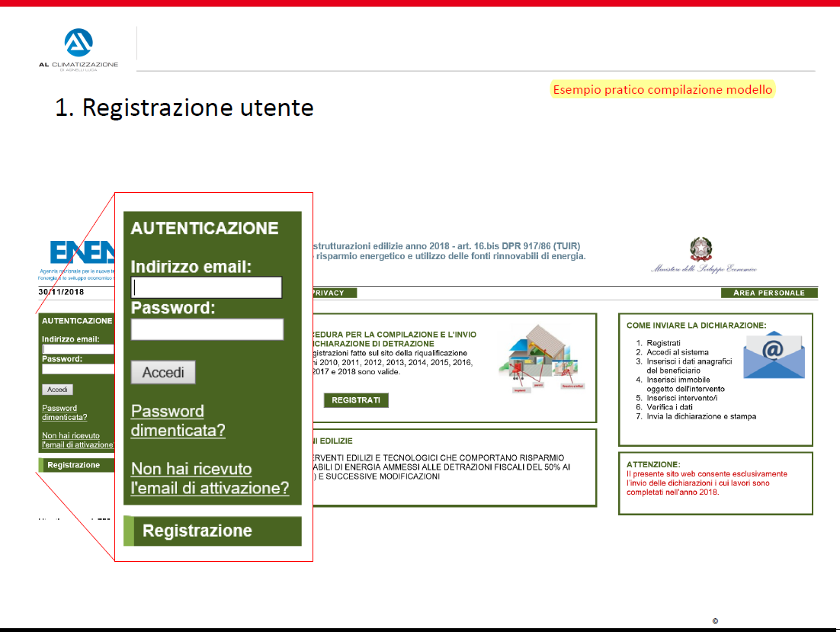Click the date 30/11/2018
Screen dimensions: 840x632
point(61,292)
